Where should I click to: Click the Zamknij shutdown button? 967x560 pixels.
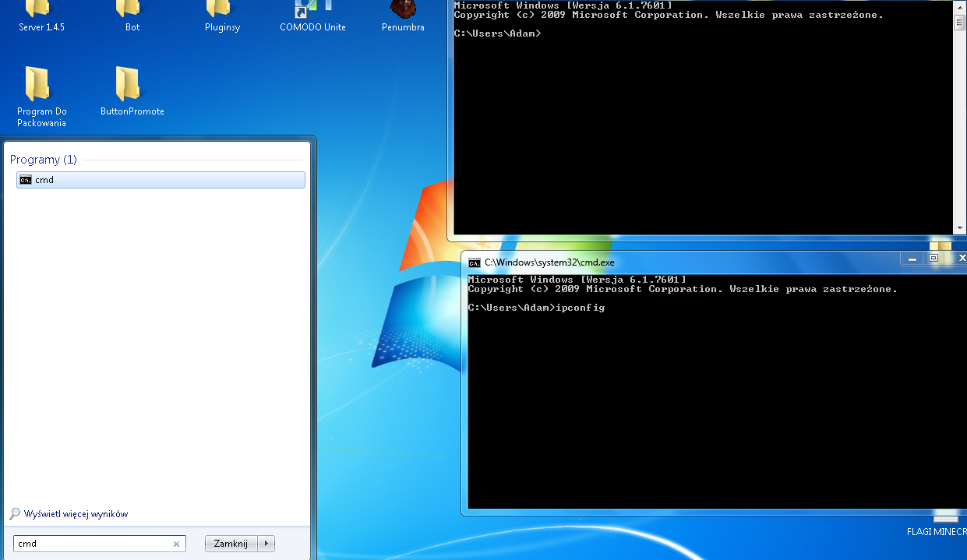(x=231, y=544)
